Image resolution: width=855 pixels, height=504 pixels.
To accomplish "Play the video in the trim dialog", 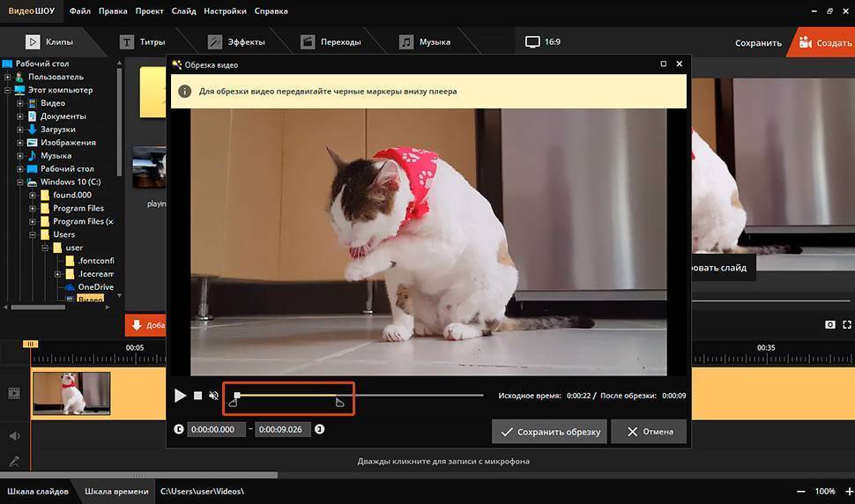I will click(x=180, y=397).
